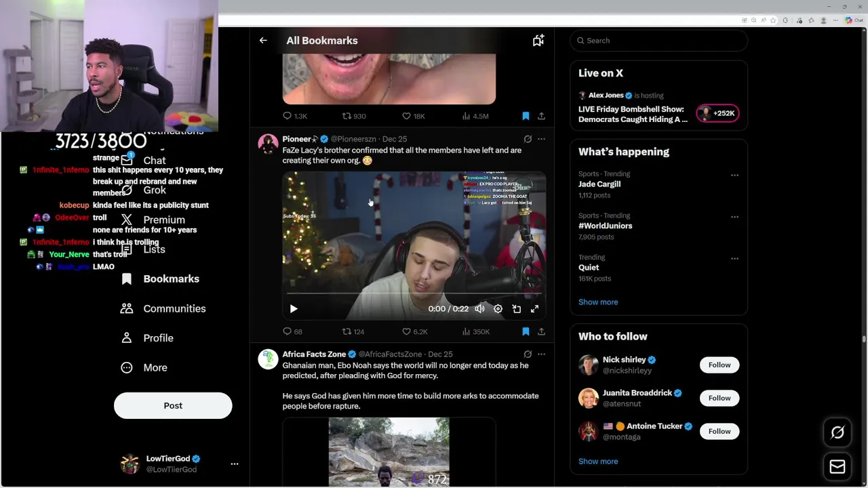The height and width of the screenshot is (488, 868).
Task: Like the post with 18K likes
Action: coord(406,116)
